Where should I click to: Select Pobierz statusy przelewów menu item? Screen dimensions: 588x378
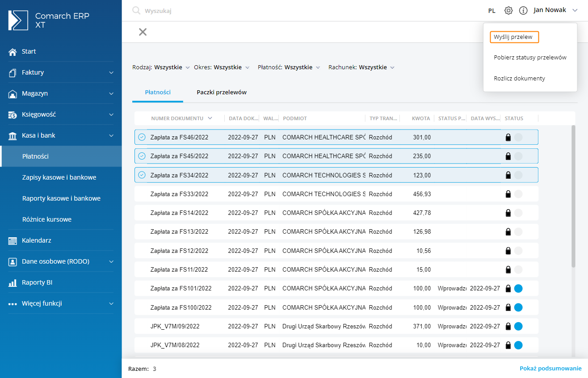pyautogui.click(x=530, y=58)
